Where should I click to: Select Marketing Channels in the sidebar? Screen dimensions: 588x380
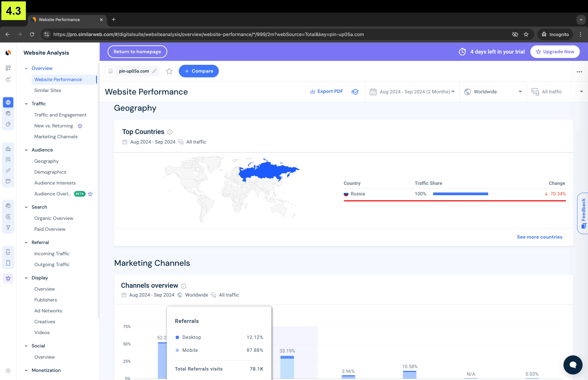pyautogui.click(x=56, y=137)
